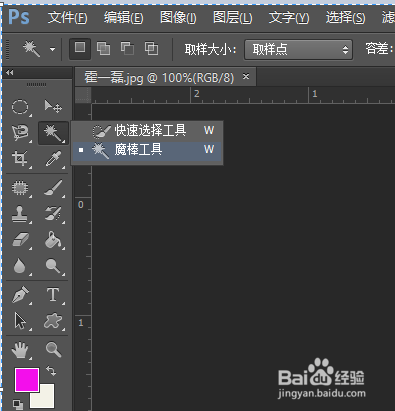Select the Magnetic Lasso tool
Image resolution: width=395 pixels, height=411 pixels.
click(20, 133)
